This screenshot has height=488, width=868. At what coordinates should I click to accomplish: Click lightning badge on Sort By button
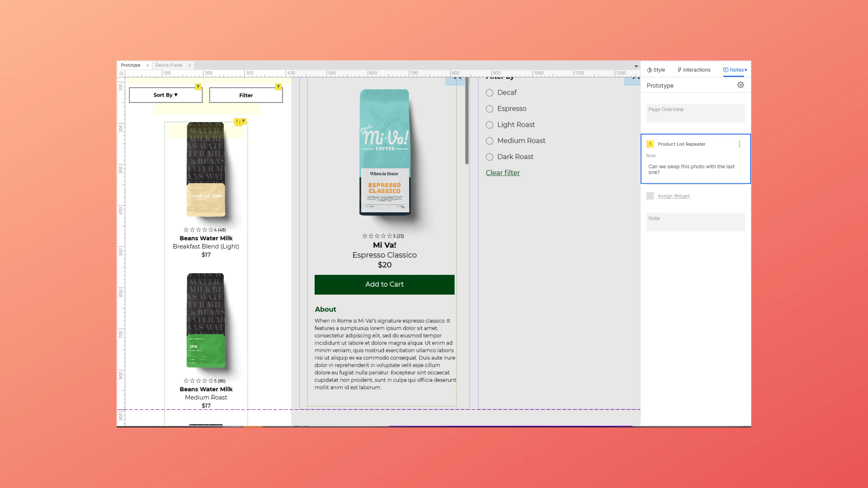click(198, 87)
